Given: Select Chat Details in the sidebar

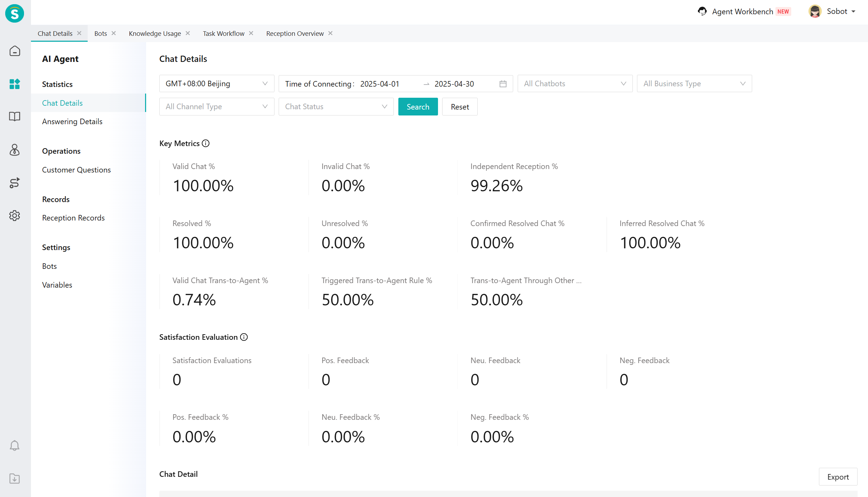Looking at the screenshot, I should point(88,103).
